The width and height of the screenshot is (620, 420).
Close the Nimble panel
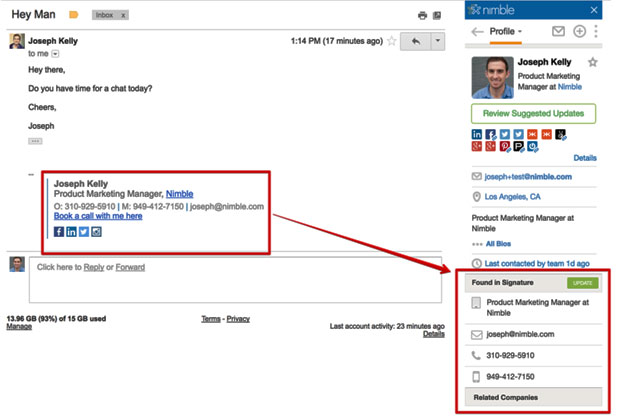594,10
